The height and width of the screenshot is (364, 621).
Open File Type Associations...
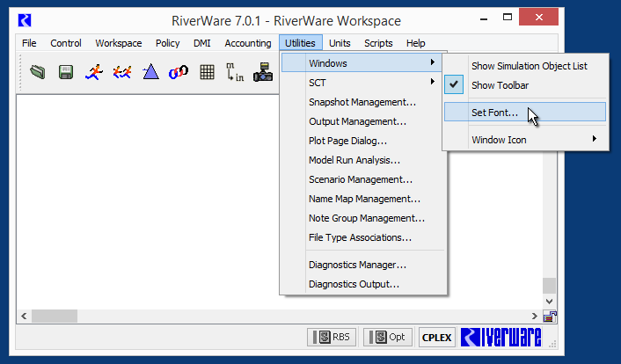(362, 237)
